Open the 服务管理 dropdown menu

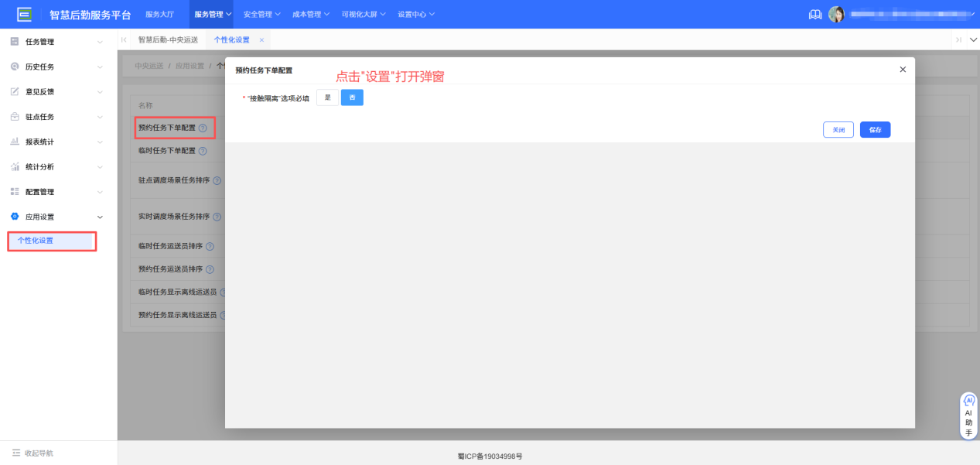click(212, 14)
